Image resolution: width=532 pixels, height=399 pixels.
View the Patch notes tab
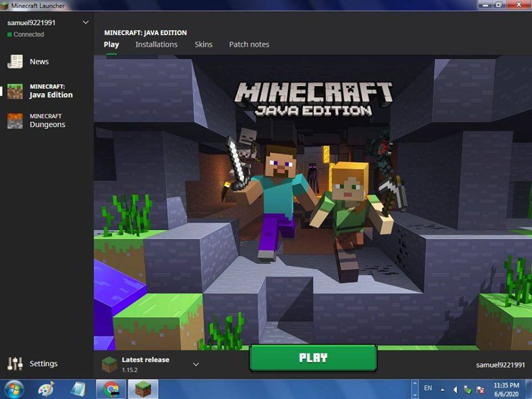click(x=249, y=45)
